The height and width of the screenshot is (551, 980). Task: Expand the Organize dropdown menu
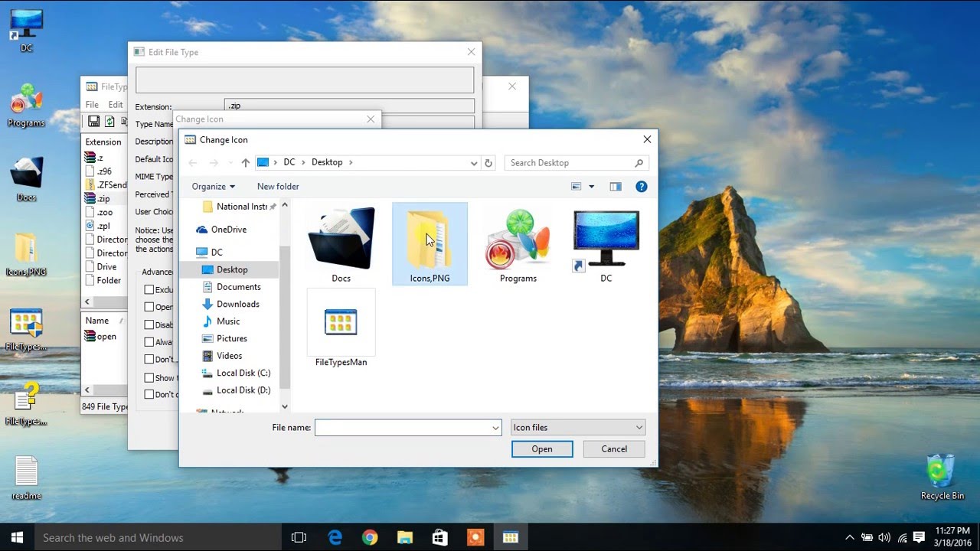click(213, 186)
